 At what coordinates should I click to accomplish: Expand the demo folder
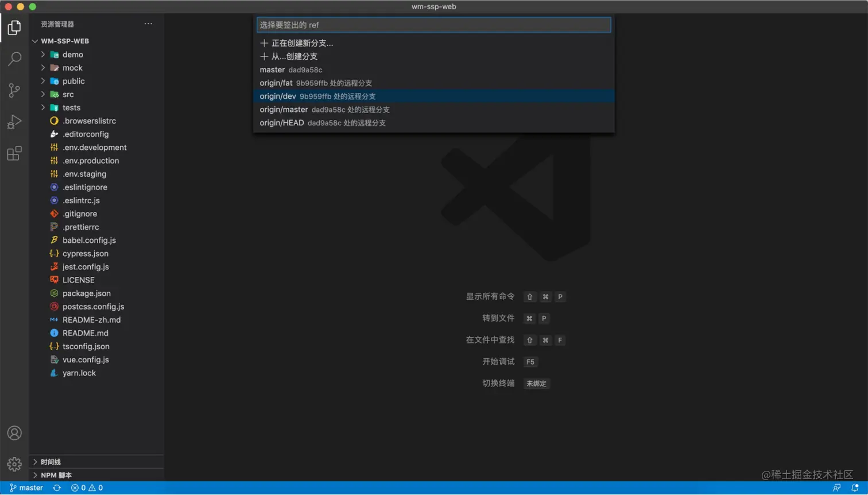pyautogui.click(x=43, y=55)
